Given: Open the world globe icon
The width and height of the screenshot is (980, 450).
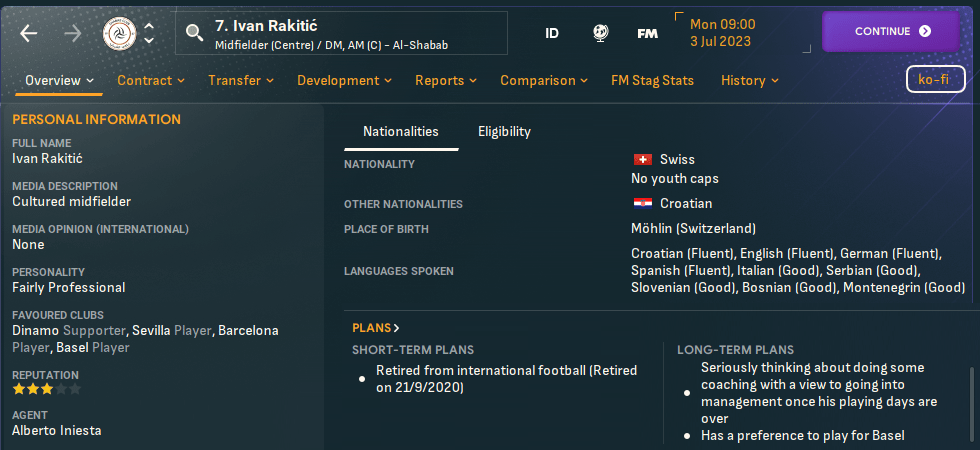Looking at the screenshot, I should 601,33.
